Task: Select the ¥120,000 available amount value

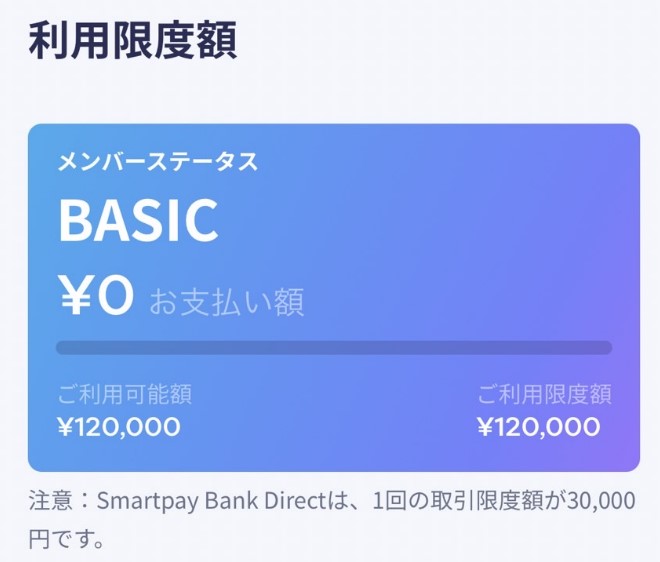Action: click(119, 428)
